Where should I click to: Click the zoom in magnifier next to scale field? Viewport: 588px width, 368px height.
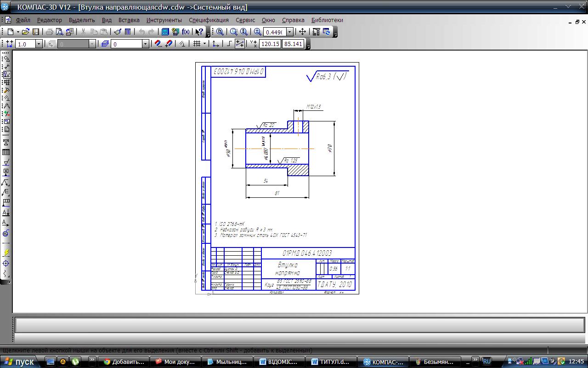[258, 32]
